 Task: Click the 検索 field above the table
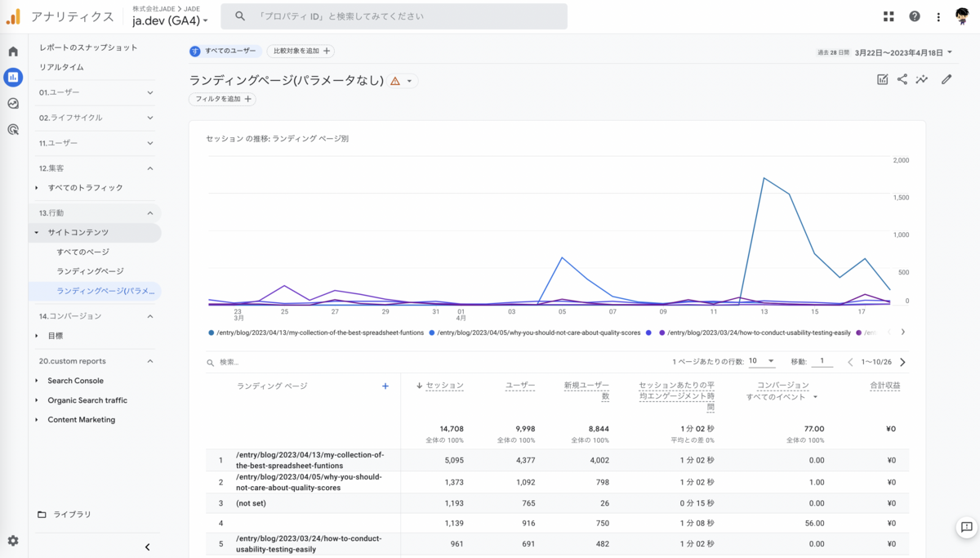[245, 360]
